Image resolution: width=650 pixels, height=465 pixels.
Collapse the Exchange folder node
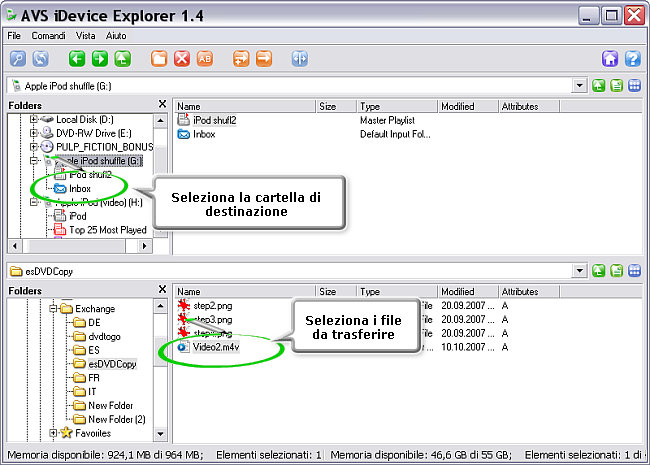click(53, 308)
